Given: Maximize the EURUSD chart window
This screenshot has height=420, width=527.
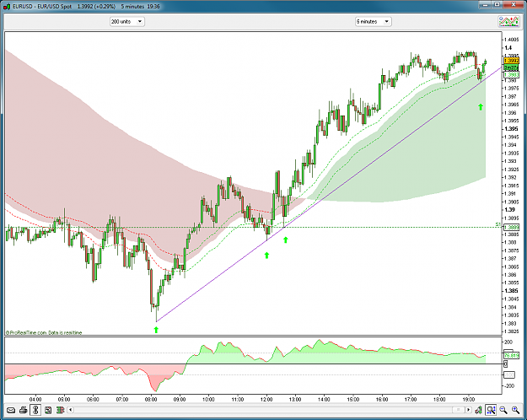Looking at the screenshot, I should [x=497, y=5].
